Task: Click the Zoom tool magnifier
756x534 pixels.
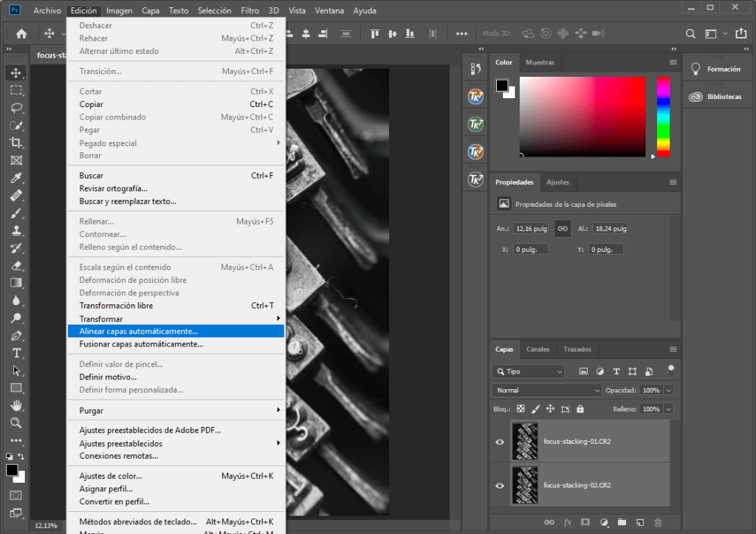Action: [x=16, y=422]
